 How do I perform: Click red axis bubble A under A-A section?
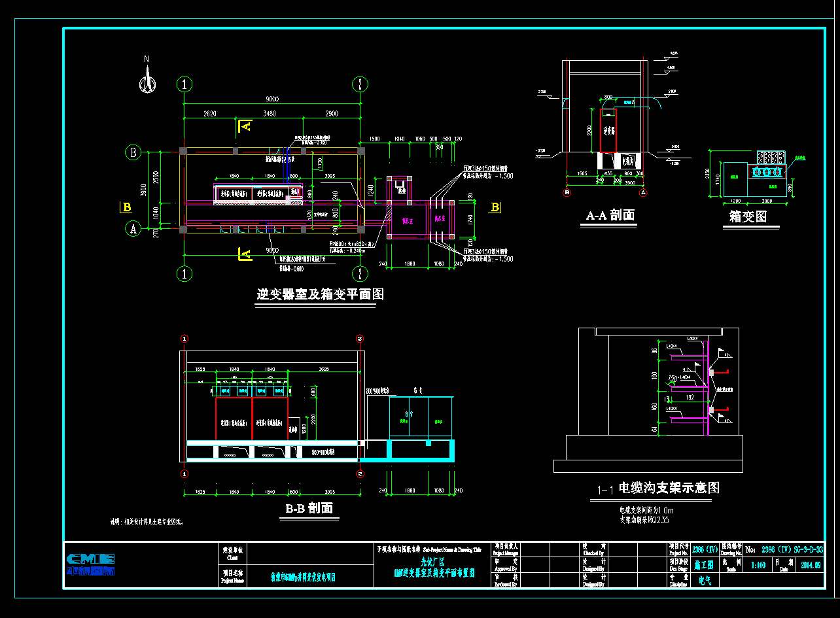click(643, 193)
